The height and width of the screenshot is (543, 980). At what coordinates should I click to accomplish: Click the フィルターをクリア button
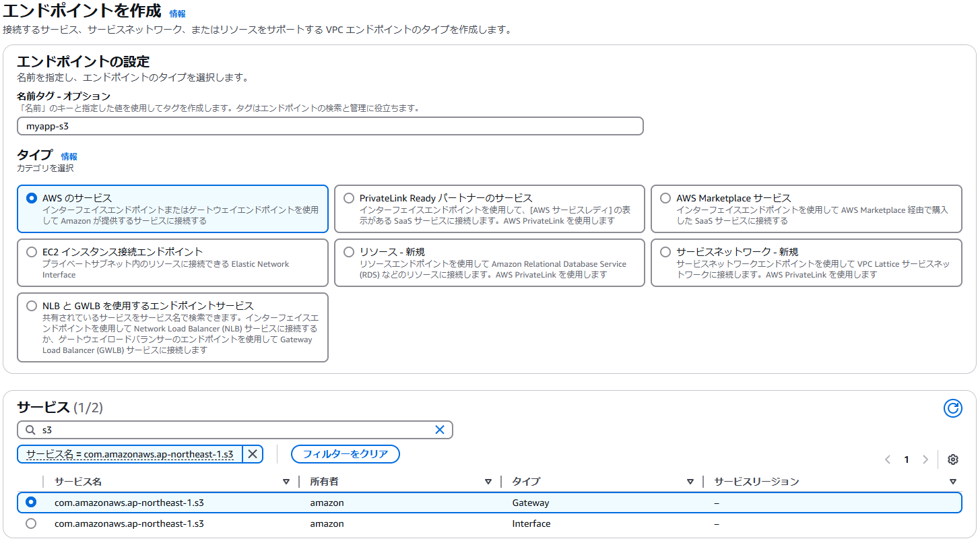pyautogui.click(x=345, y=454)
